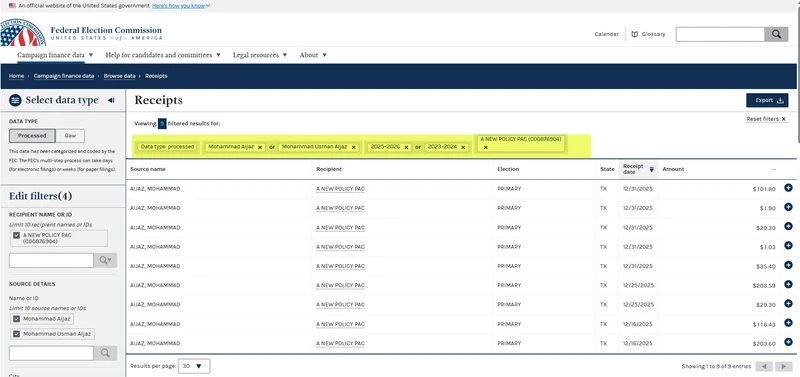This screenshot has width=800, height=377.
Task: Remove the Mohammad Usman Aijaz filter tag
Action: tap(354, 147)
